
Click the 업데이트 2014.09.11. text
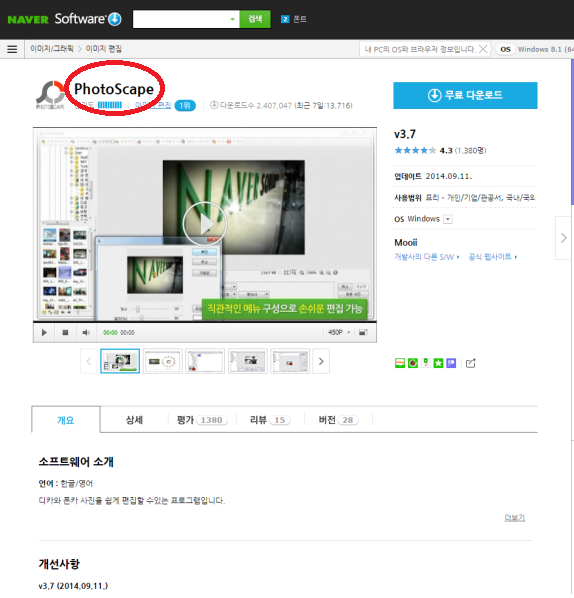pos(433,176)
